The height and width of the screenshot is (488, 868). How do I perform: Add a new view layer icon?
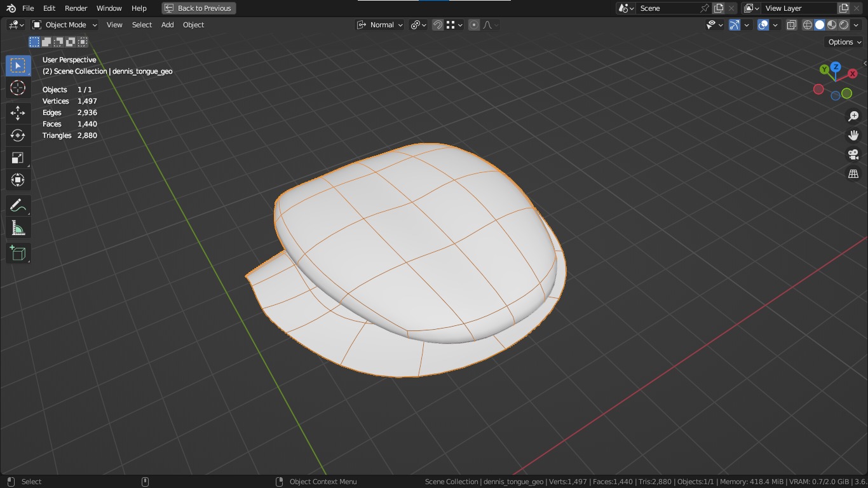(844, 8)
